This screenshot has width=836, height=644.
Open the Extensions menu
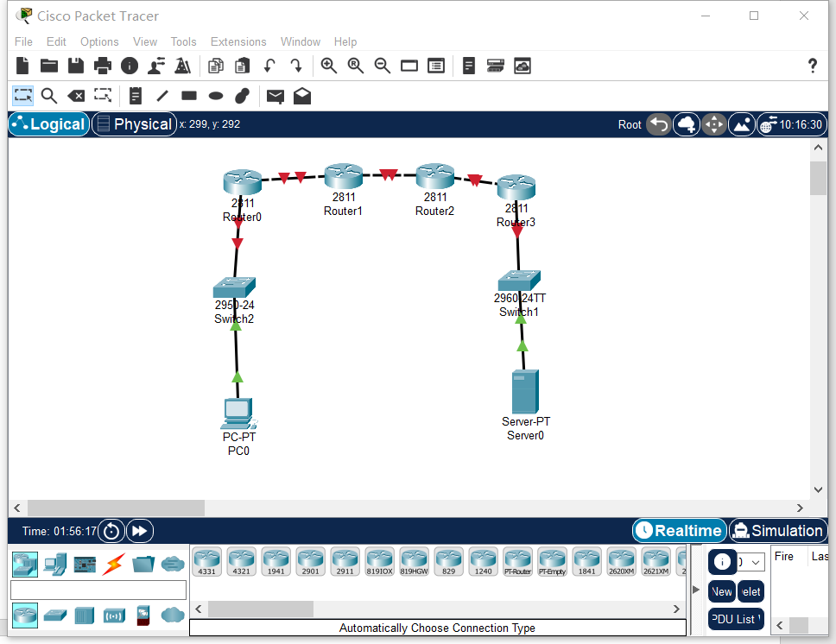click(x=238, y=41)
